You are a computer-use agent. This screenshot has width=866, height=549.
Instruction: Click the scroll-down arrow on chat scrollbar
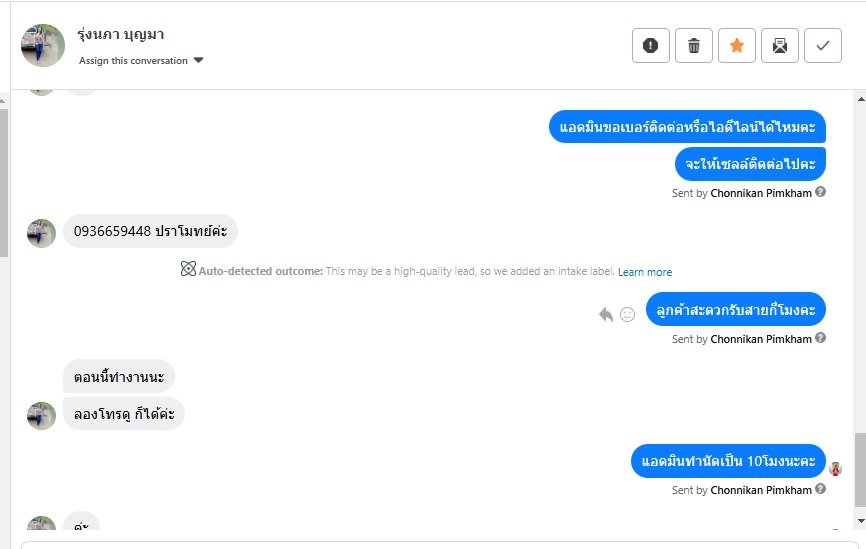(x=861, y=521)
